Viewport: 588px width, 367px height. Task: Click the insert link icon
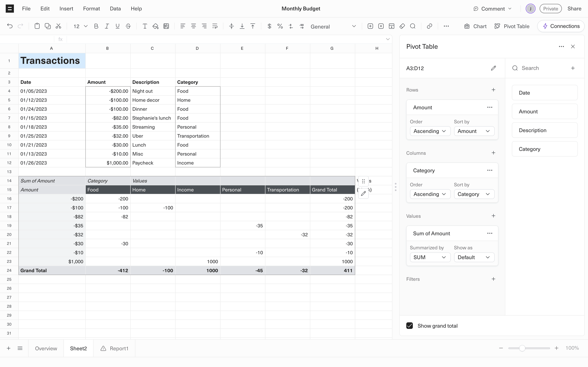pyautogui.click(x=429, y=26)
